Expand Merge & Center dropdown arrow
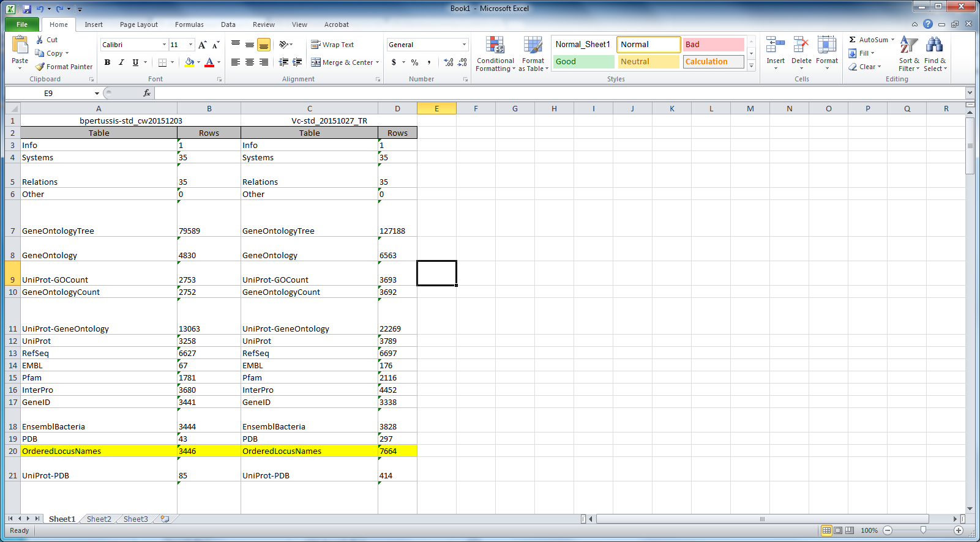Image resolution: width=980 pixels, height=542 pixels. click(377, 62)
